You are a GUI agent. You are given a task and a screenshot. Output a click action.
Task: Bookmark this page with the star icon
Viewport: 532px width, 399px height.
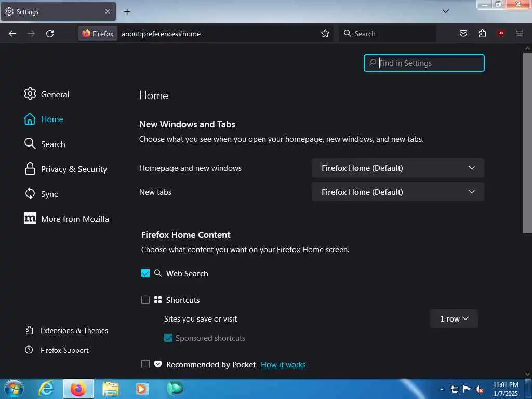(x=325, y=34)
